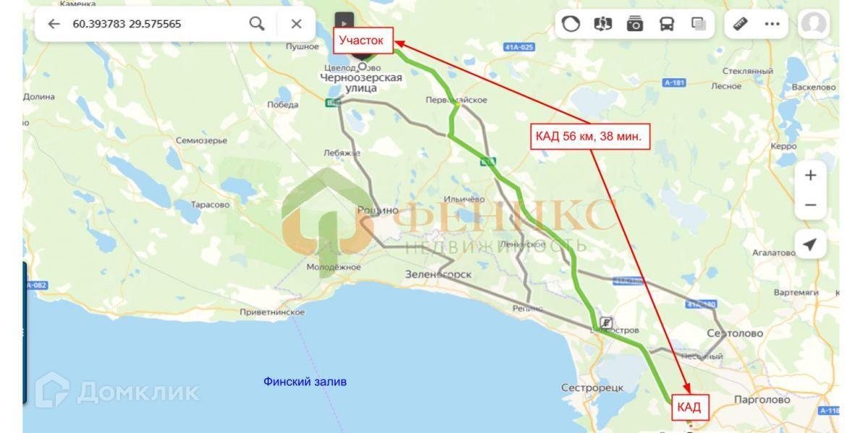This screenshot has height=433, width=868.
Task: Clear the search with X
Action: pyautogui.click(x=297, y=24)
